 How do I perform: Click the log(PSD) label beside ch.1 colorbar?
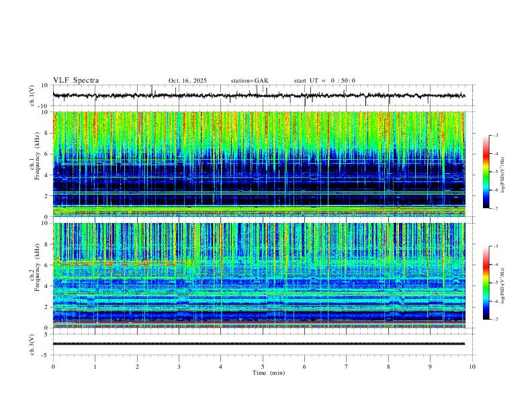tap(503, 175)
